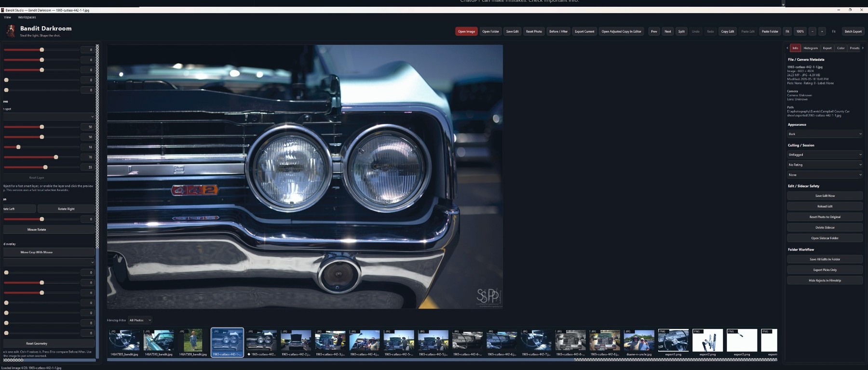Image resolution: width=868 pixels, height=370 pixels.
Task: Go to the next photo with Next
Action: click(668, 31)
